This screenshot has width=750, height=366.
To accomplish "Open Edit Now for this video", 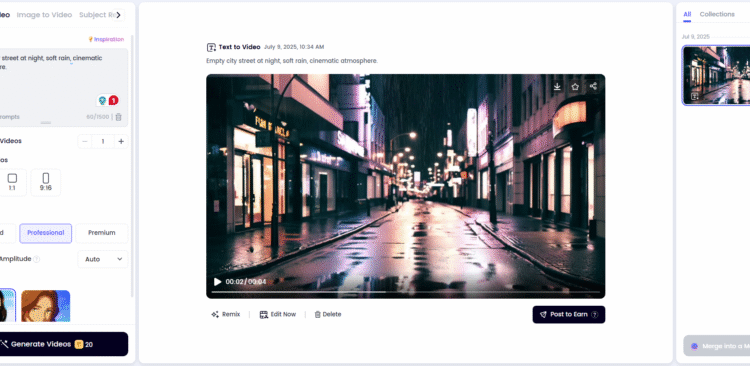I will point(278,314).
